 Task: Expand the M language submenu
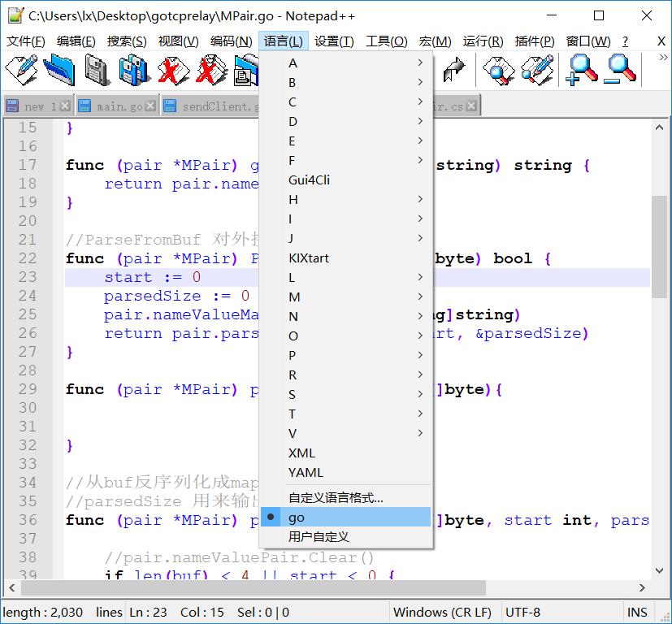tap(346, 297)
